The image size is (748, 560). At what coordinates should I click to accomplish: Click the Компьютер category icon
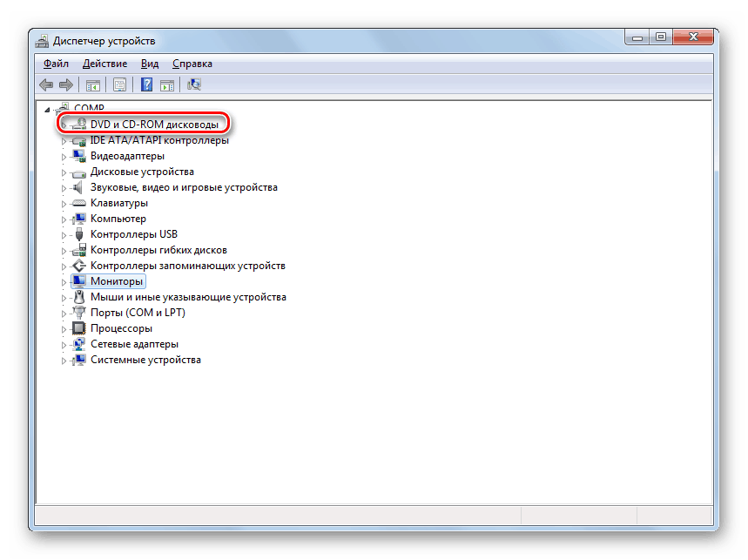[x=78, y=219]
